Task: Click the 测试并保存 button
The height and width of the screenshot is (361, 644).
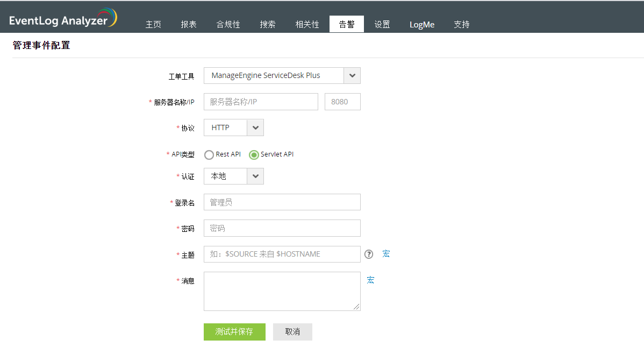Action: pos(234,332)
